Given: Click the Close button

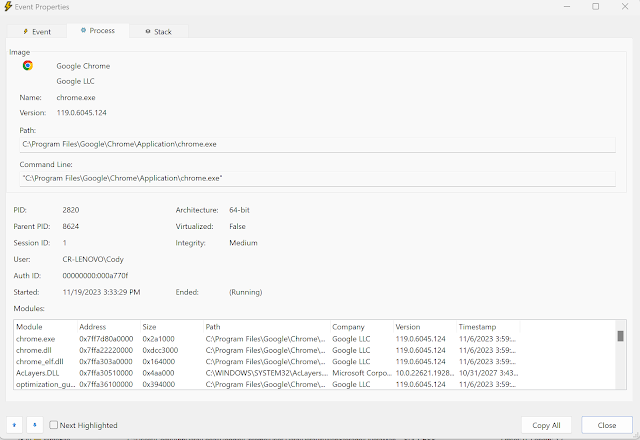Looking at the screenshot, I should pyautogui.click(x=607, y=425).
